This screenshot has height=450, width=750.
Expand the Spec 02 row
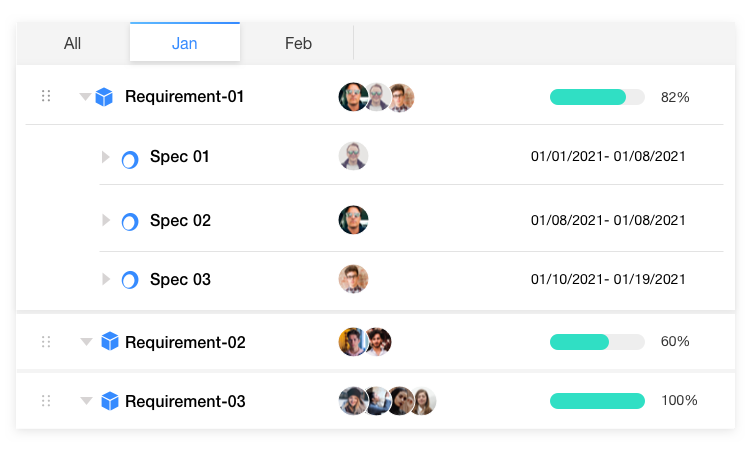106,220
